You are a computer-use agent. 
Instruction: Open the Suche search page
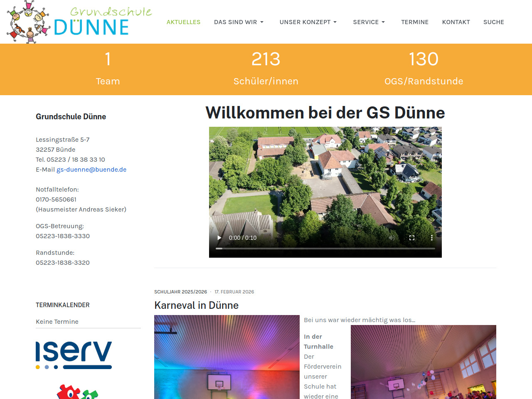click(493, 22)
